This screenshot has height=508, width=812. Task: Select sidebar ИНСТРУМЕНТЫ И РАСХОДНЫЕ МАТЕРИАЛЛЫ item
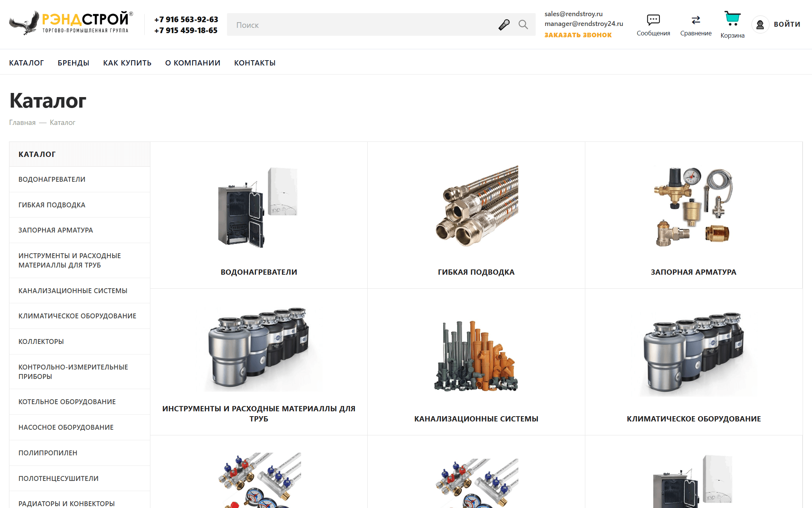(80, 260)
